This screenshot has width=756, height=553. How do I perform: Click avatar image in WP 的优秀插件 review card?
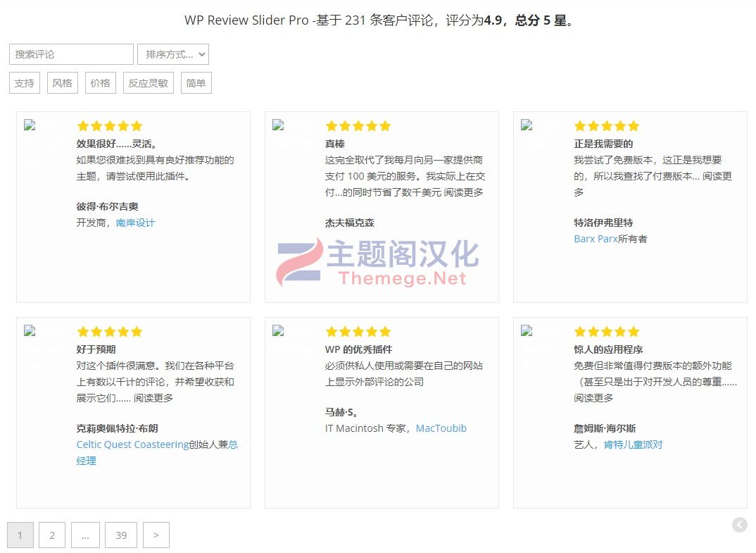(x=278, y=331)
